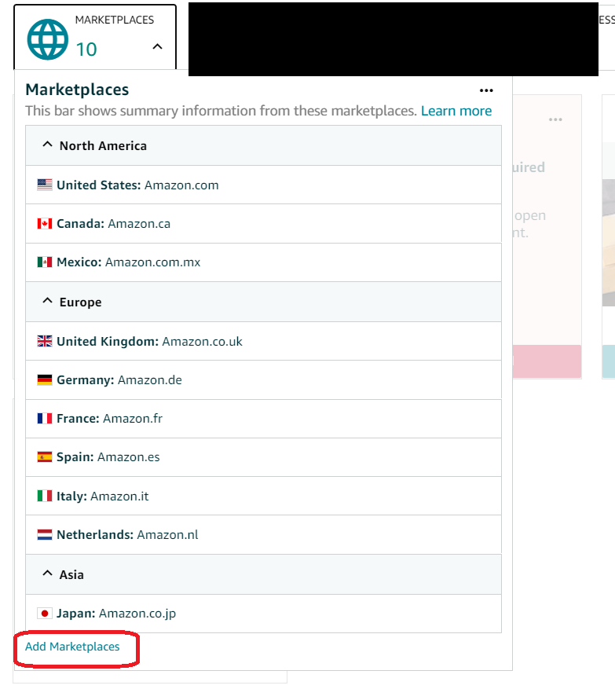Screen dimensions: 615x700
Task: Click the Add Marketplaces link
Action: (x=72, y=647)
